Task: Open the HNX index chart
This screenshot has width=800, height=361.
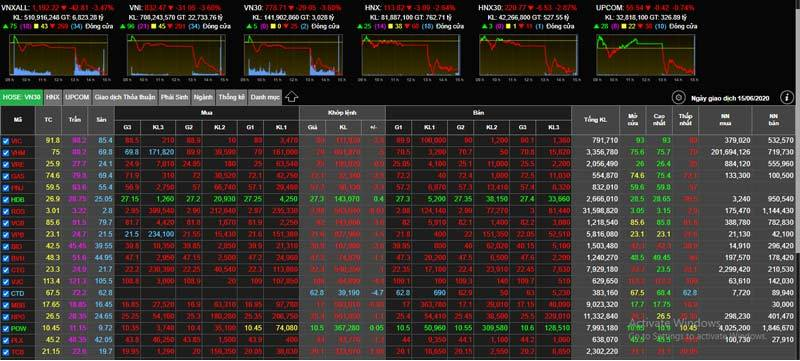Action: [410, 55]
